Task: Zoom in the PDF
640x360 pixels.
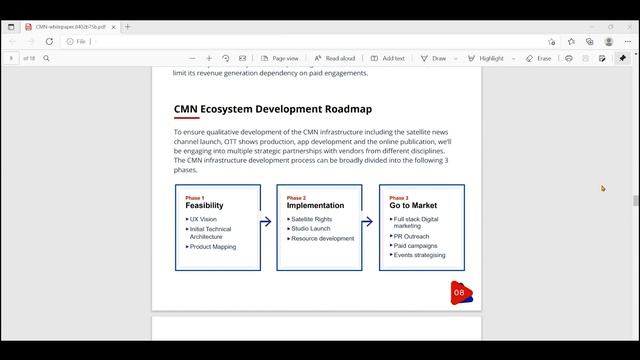Action: [x=209, y=58]
